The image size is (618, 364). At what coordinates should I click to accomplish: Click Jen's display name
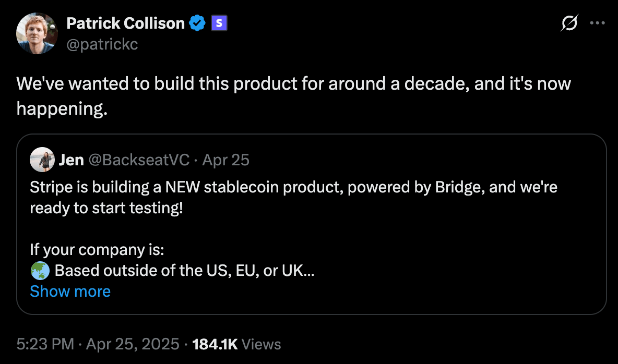click(x=72, y=160)
